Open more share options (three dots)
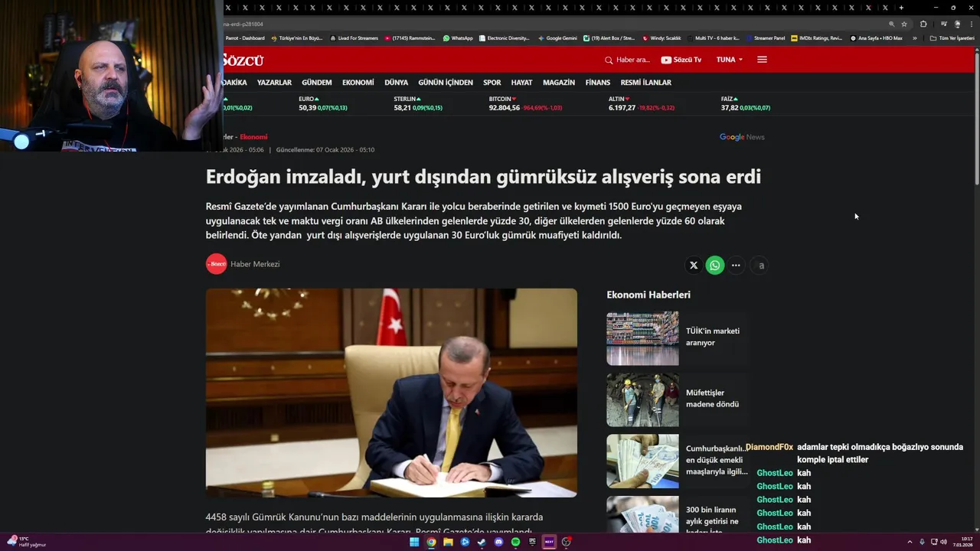This screenshot has width=980, height=551. point(736,266)
